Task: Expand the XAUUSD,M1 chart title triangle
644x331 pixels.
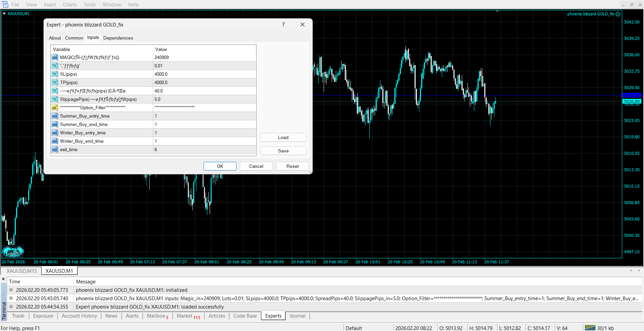Action: (x=4, y=14)
